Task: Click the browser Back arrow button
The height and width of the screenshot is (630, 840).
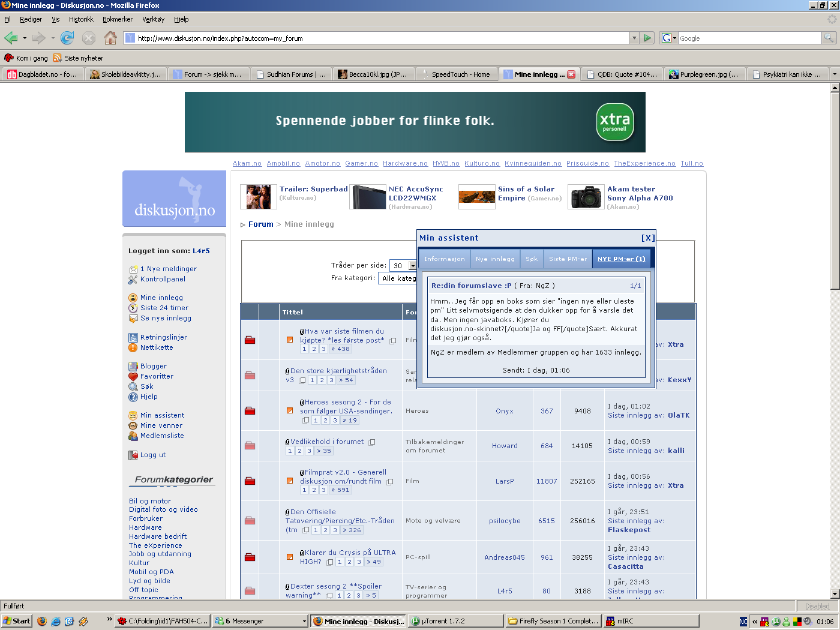Action: (x=11, y=38)
